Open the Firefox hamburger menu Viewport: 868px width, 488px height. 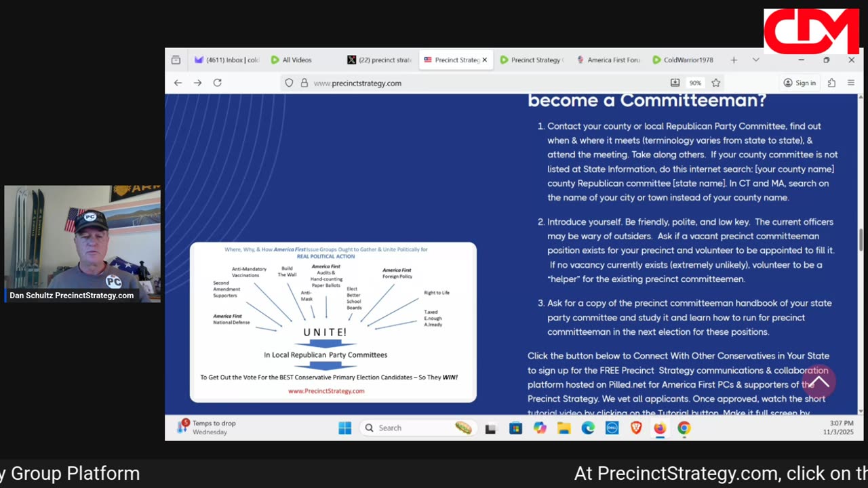(x=851, y=83)
